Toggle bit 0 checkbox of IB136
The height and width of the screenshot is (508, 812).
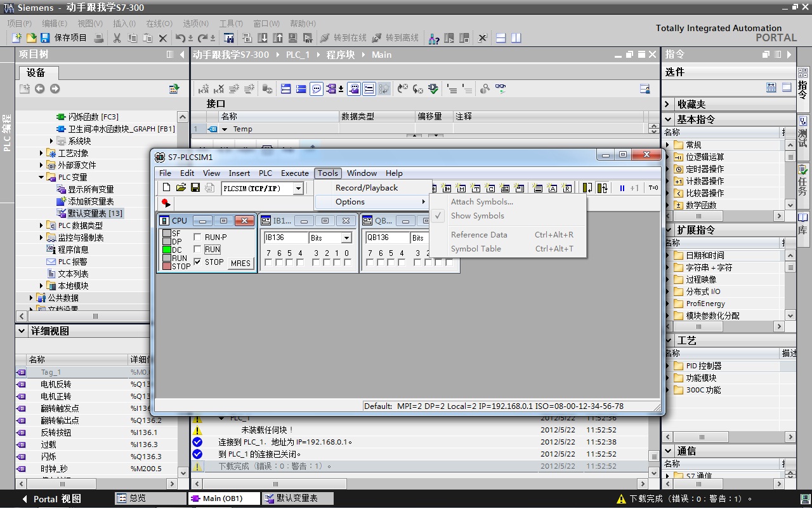coord(348,262)
